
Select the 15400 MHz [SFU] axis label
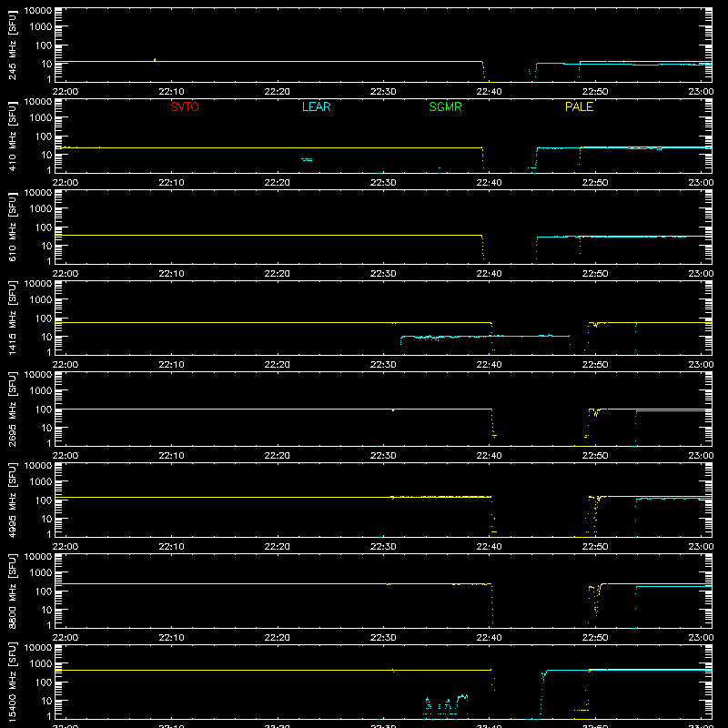(13, 682)
